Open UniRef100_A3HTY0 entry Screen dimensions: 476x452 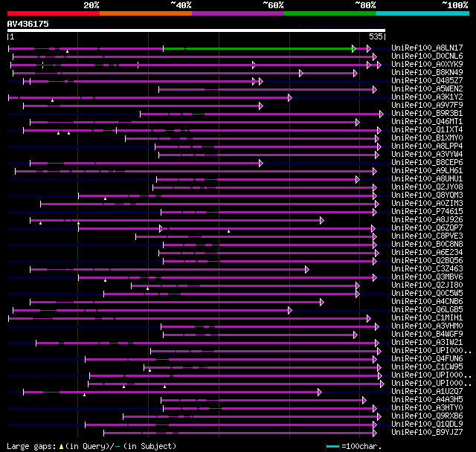[427, 408]
